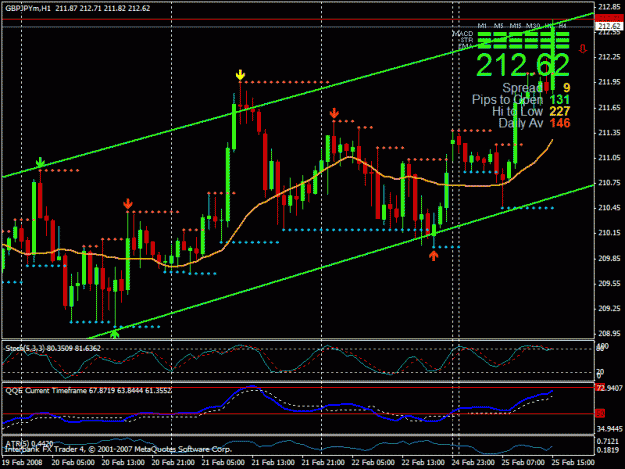
Task: Click the green MACD signal bar under M1
Action: tap(484, 34)
